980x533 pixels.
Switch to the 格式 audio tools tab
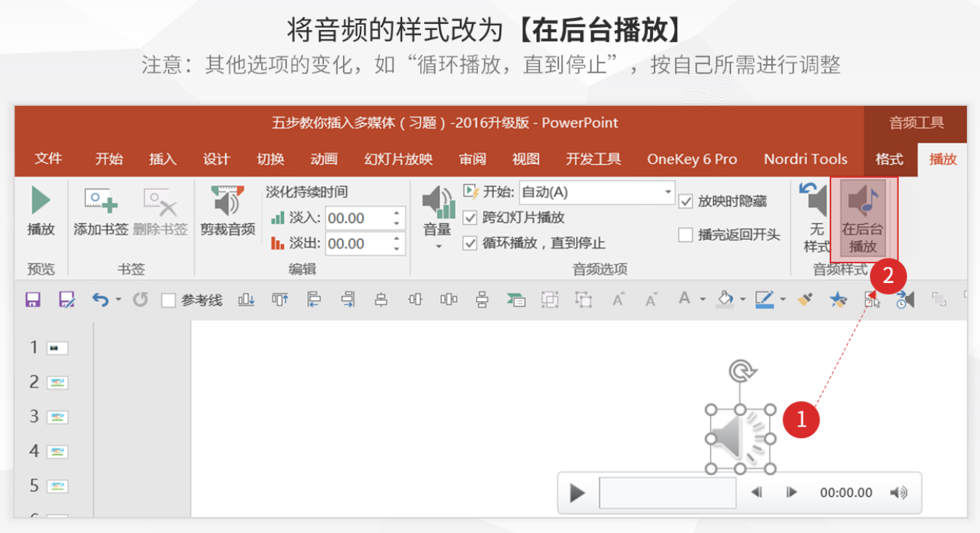[890, 159]
